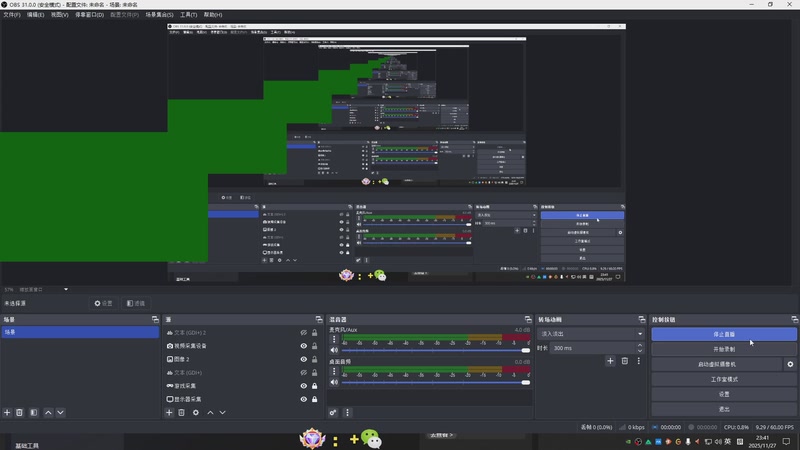Open scene filters icon in Scenes panel toolbar
This screenshot has width=800, height=450.
coord(34,412)
